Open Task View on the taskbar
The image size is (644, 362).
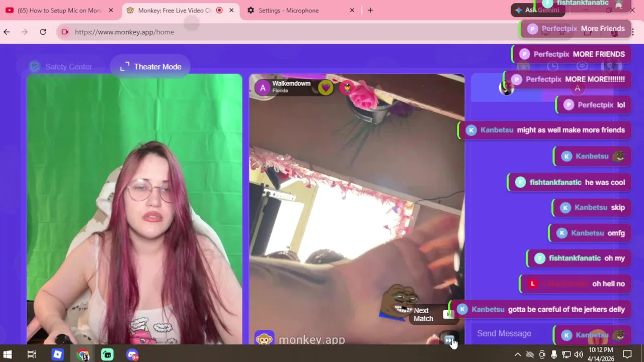(31, 354)
